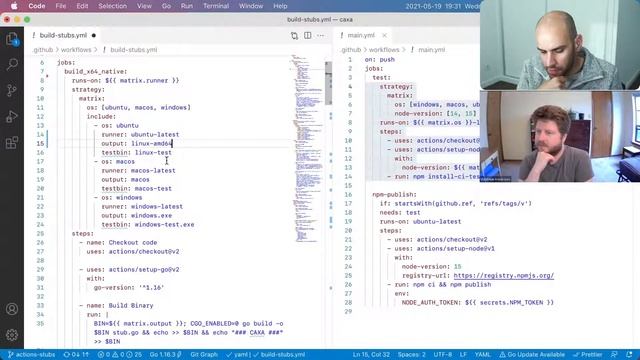This screenshot has height=360, width=640.
Task: Click the Apple menu icon
Action: coord(14,6)
